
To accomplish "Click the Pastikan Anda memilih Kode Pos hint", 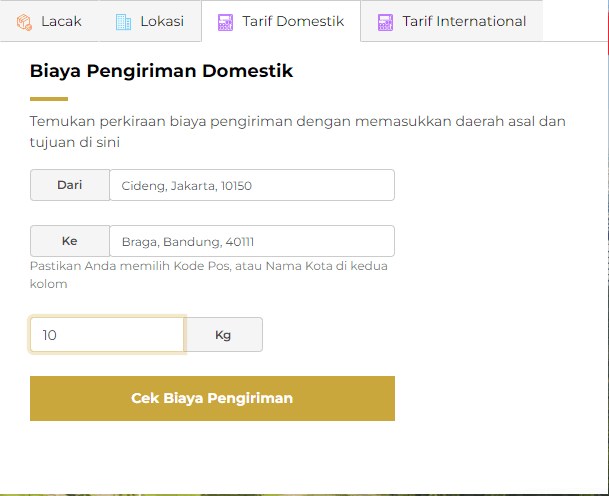I will [209, 275].
